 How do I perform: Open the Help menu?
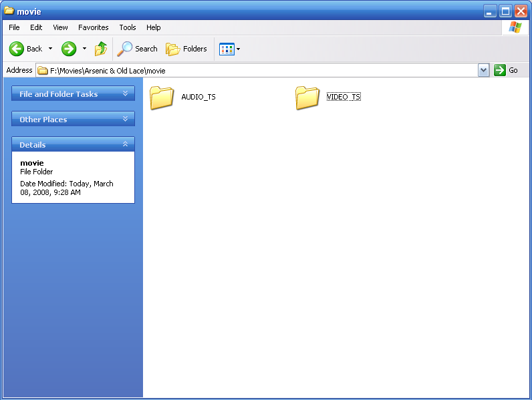(x=153, y=27)
